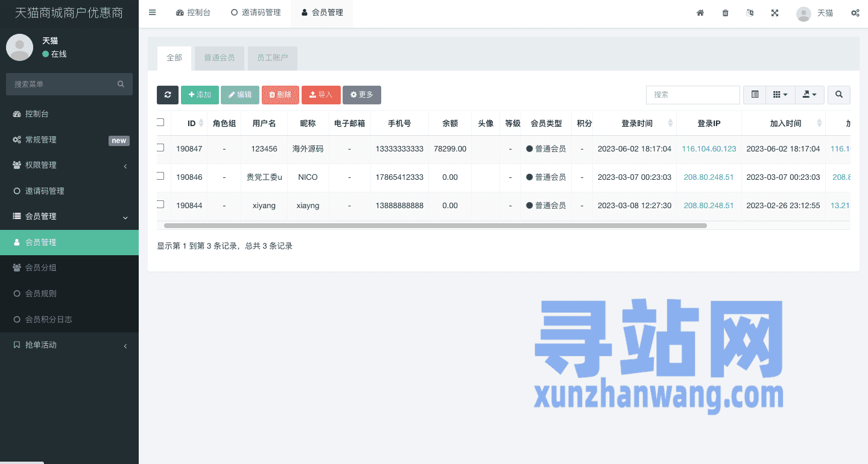This screenshot has height=464, width=868.
Task: Open login IP link 116.104.60.123
Action: pos(709,149)
